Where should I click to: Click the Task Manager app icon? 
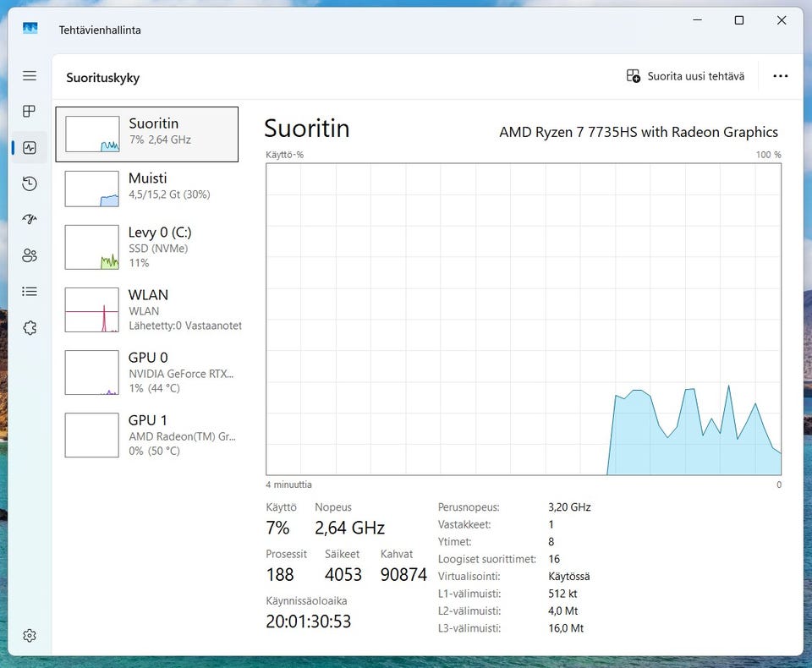click(x=30, y=29)
